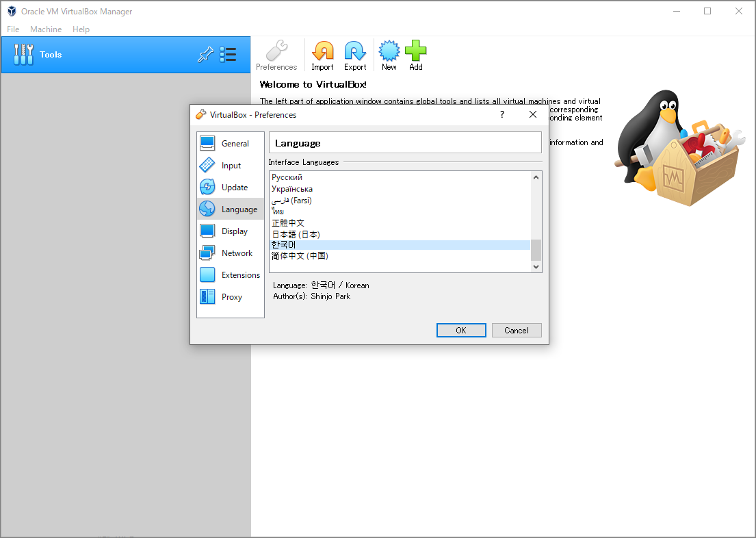Select Українська in language list
The height and width of the screenshot is (538, 756).
coord(400,189)
